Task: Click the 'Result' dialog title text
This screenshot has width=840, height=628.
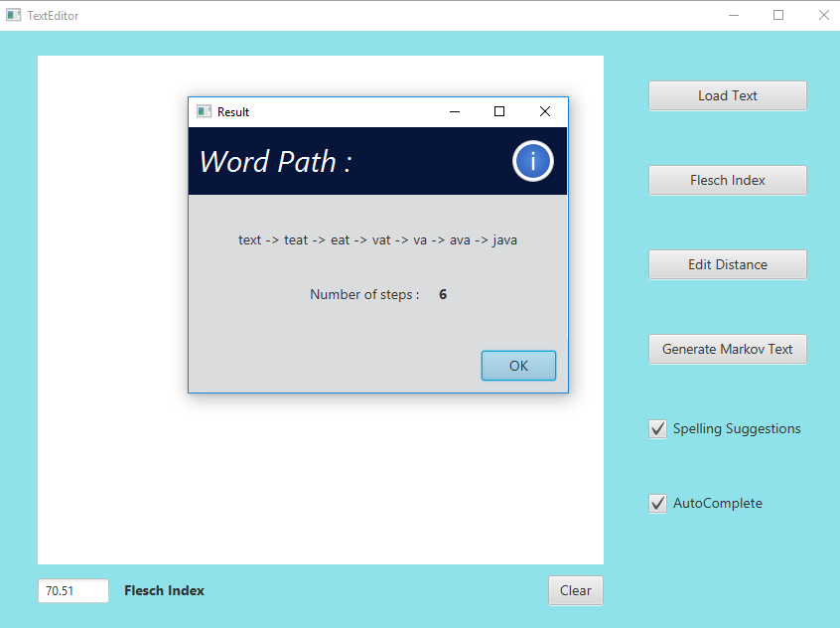Action: [x=233, y=112]
